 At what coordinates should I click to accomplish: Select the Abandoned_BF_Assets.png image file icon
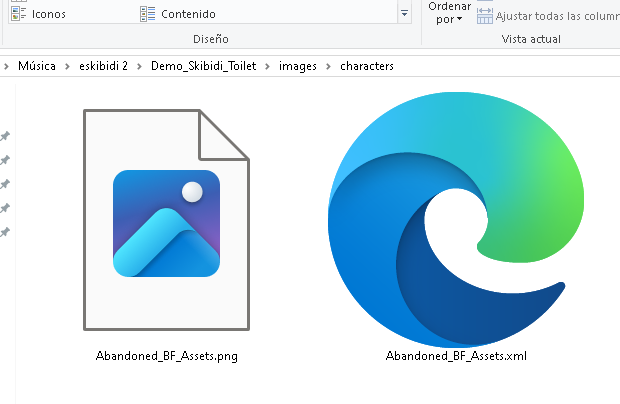point(166,220)
